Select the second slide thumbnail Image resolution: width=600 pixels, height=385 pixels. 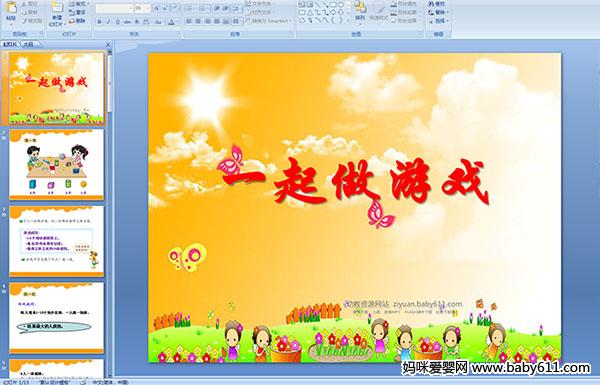tap(57, 164)
